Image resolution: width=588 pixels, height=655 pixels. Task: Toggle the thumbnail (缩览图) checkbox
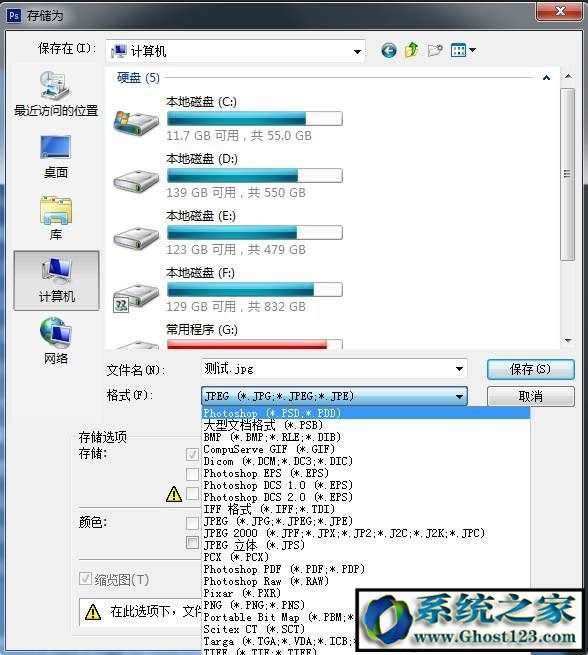85,579
